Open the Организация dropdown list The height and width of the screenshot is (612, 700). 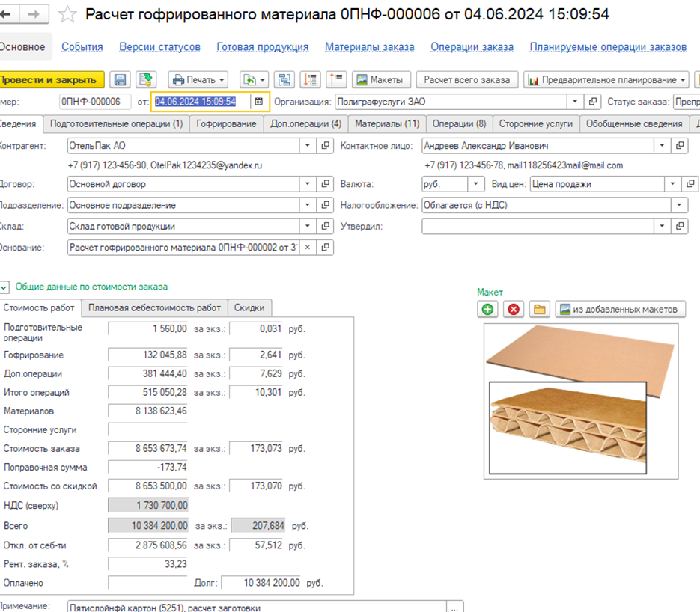[575, 102]
